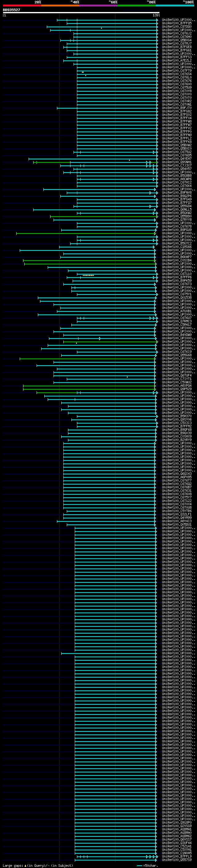The image size is (197, 868).
Task: Select hit UniRef100_Q55DD0
Action: click(177, 217)
